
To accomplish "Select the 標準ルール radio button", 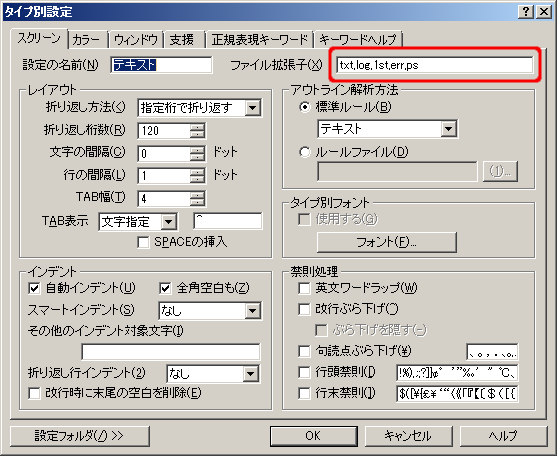I will point(305,107).
